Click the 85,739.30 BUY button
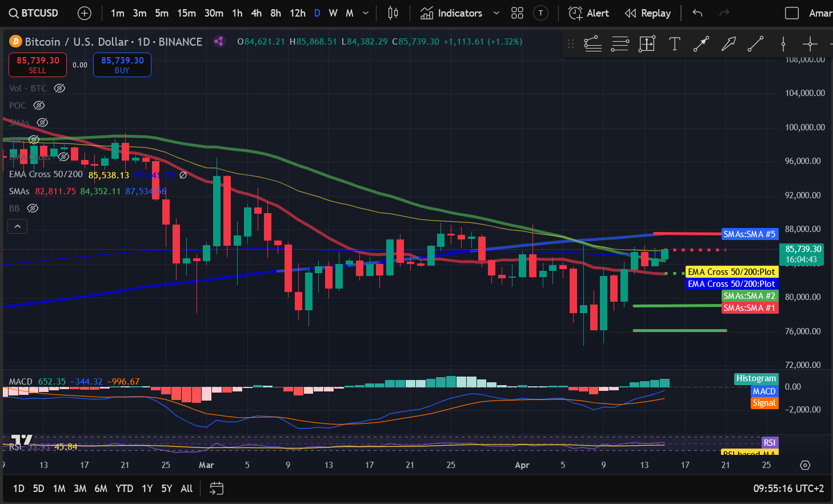 tap(122, 65)
